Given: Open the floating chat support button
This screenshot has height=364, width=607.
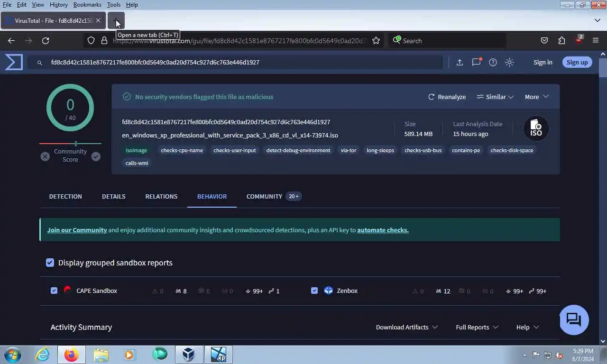Looking at the screenshot, I should 574,319.
